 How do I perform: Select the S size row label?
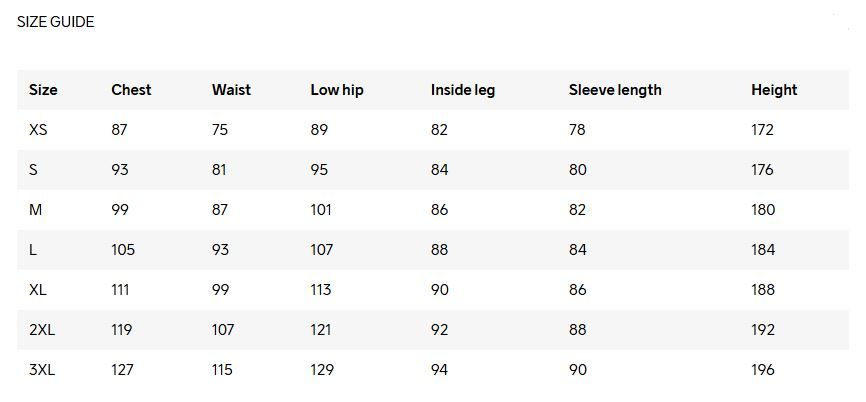[33, 170]
